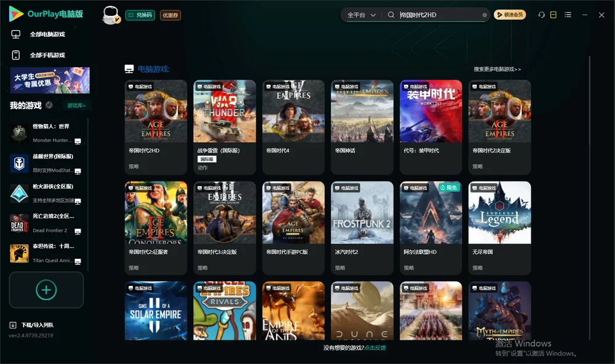Viewport: 615px width, 364px height.
Task: Click PC icon beside 战舰世界 entry
Action: (x=77, y=172)
